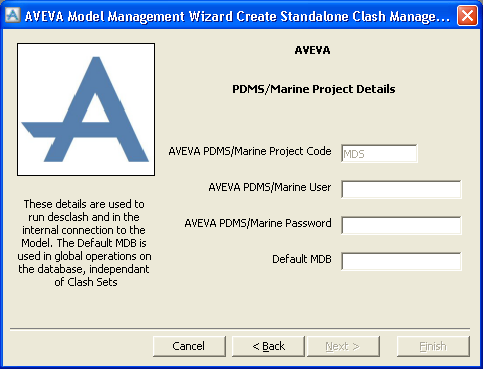Click the large AVEVA logo image
The image size is (483, 369).
pos(86,109)
